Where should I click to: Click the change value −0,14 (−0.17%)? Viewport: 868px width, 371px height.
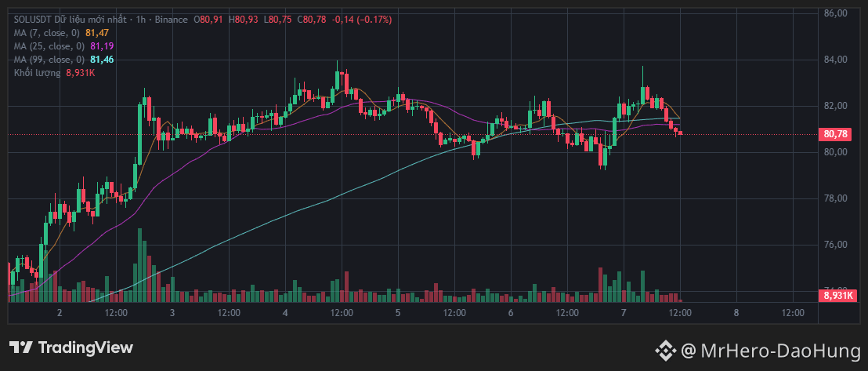361,20
